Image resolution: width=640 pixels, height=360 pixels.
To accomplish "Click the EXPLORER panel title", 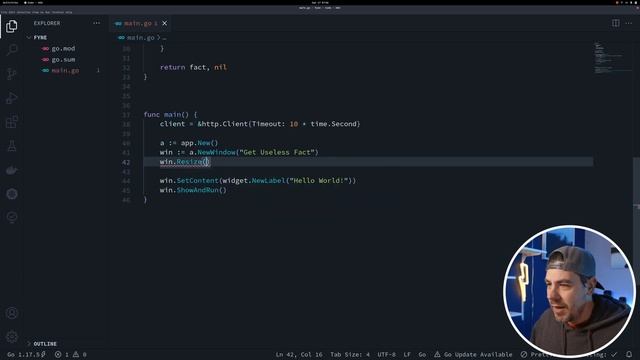I will coord(47,23).
